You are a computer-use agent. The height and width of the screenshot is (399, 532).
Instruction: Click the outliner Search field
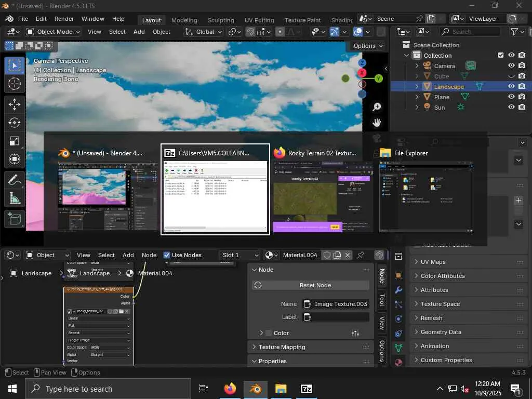tap(470, 32)
